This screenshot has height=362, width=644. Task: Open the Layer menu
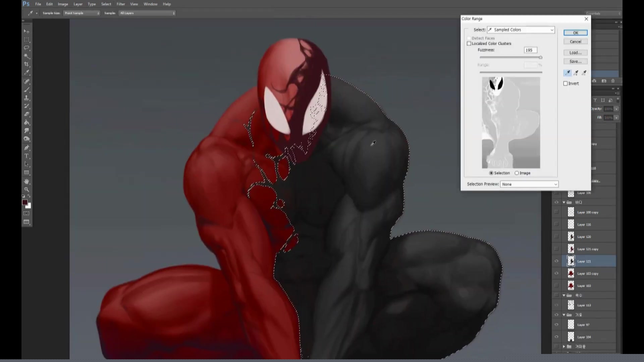coord(78,4)
